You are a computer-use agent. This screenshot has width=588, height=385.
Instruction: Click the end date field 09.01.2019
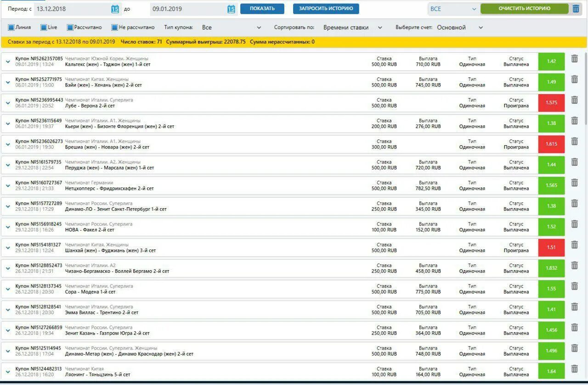188,9
